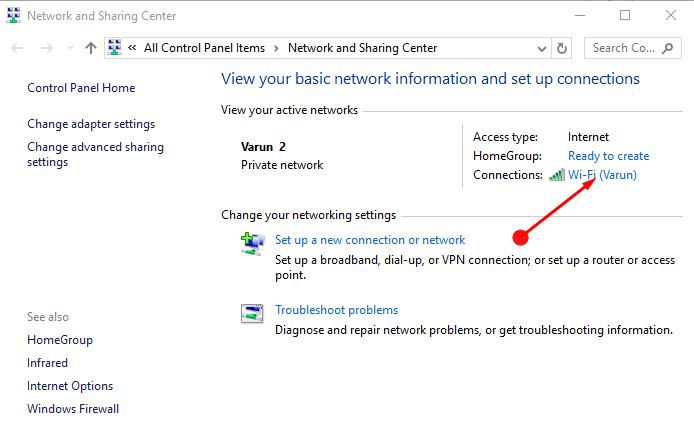Image resolution: width=694 pixels, height=434 pixels.
Task: Open the chevron after All Control Panel Items
Action: [276, 48]
